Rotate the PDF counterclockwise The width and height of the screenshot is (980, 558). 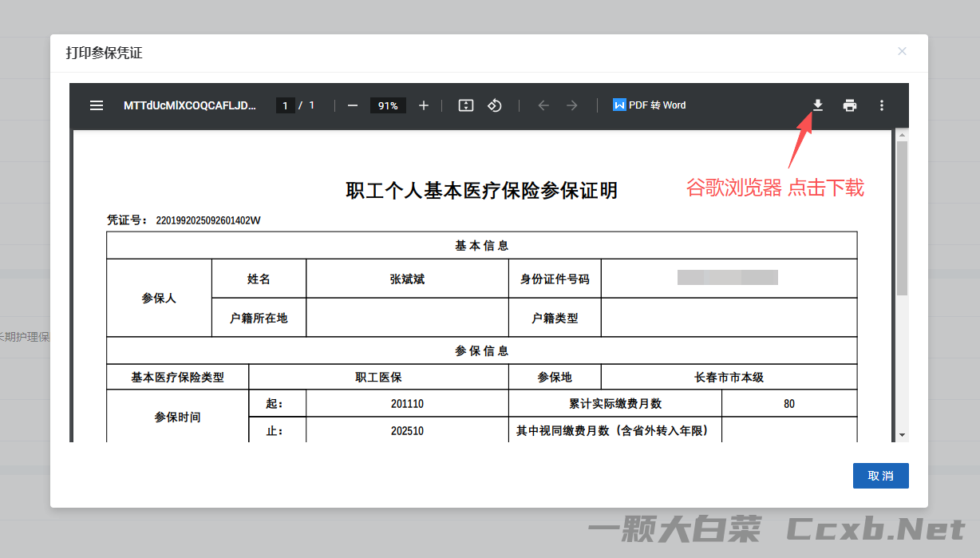(x=495, y=105)
